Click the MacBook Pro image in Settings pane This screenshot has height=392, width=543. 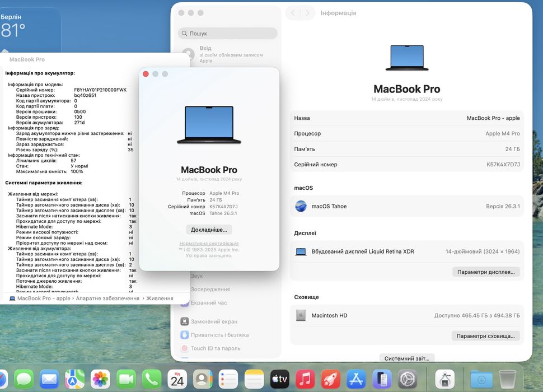click(407, 58)
